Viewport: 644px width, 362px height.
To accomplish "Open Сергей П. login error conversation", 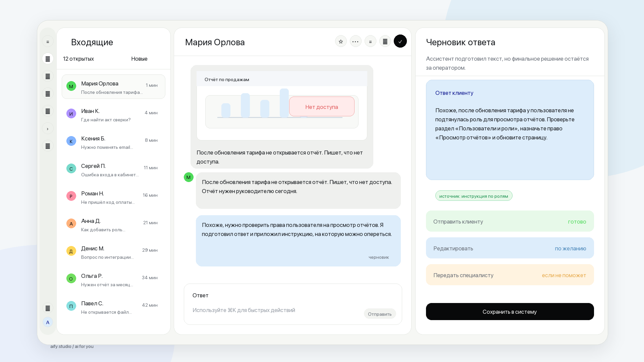I will (113, 169).
